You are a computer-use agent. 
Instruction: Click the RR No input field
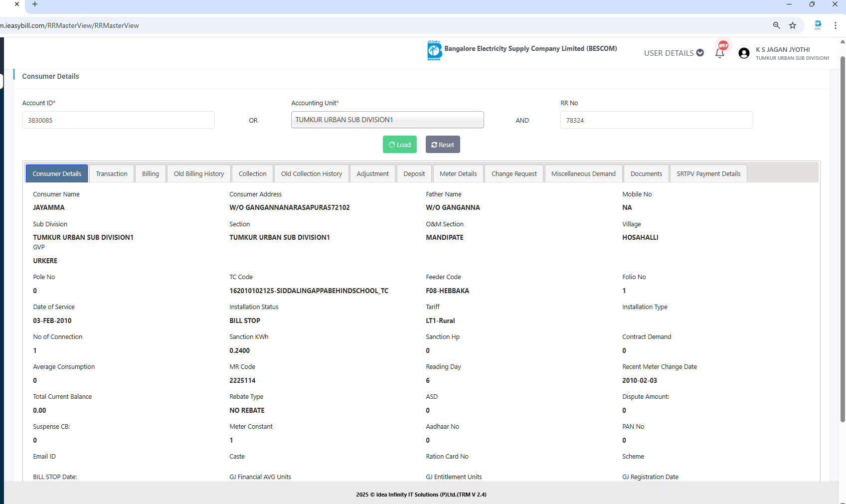(657, 120)
